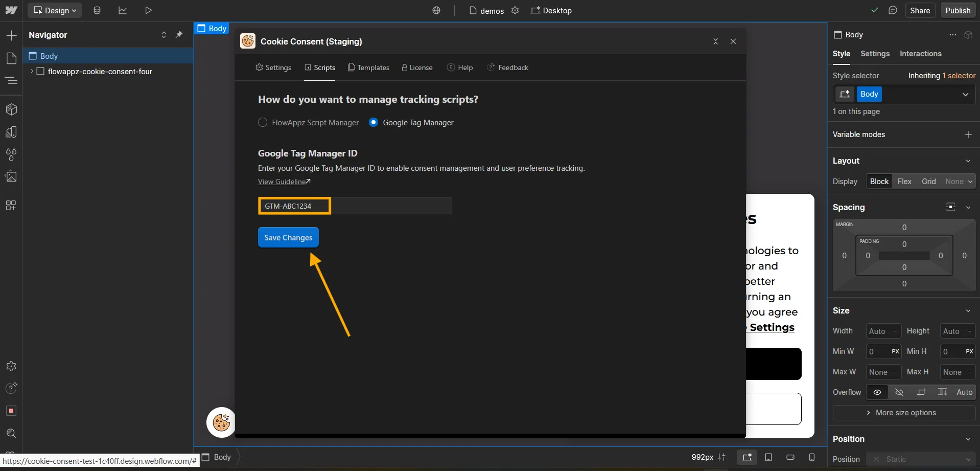Switch to the Interactions tab
Viewport: 980px width, 471px height.
click(920, 54)
